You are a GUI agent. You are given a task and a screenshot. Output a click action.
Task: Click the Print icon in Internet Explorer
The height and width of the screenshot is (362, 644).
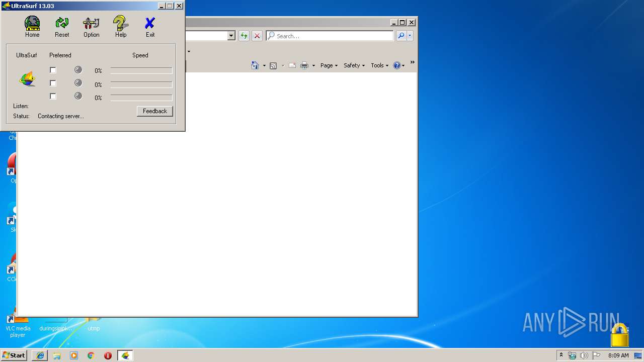point(304,65)
